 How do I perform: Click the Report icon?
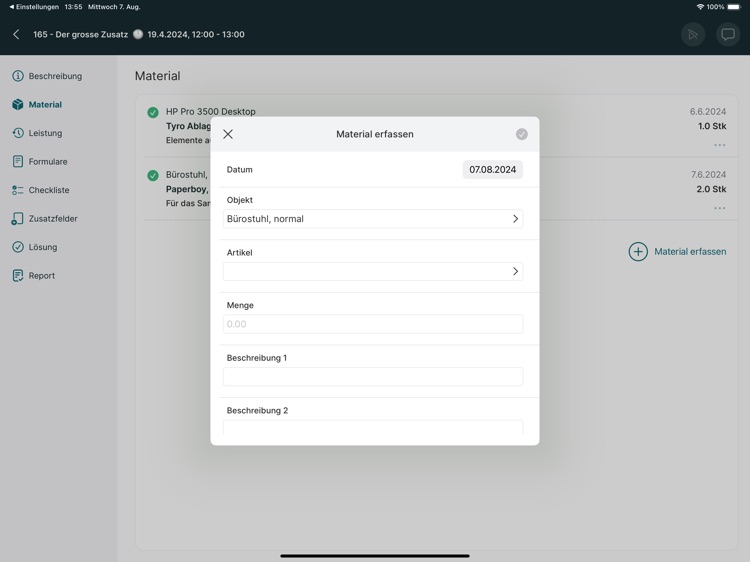(18, 275)
